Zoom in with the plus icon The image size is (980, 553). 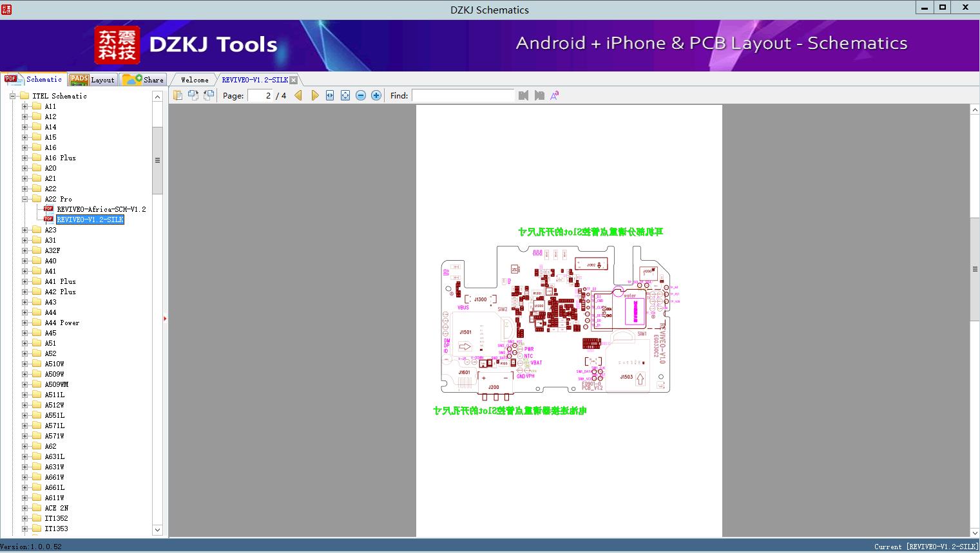pos(376,95)
